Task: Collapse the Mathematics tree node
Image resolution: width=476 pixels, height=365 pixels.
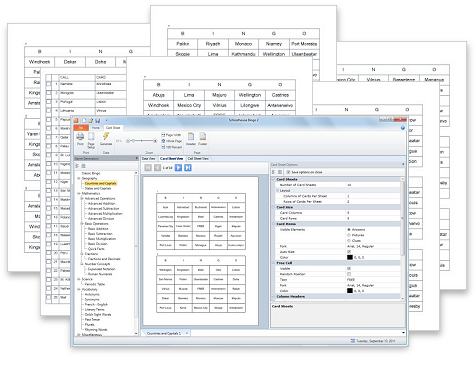Action: point(79,193)
